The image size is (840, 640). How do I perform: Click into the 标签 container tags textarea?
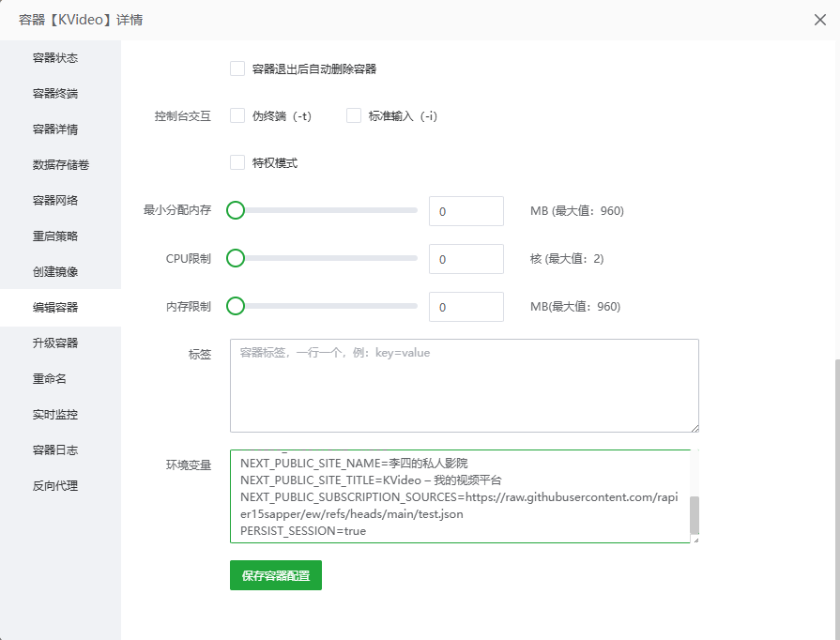click(x=464, y=385)
